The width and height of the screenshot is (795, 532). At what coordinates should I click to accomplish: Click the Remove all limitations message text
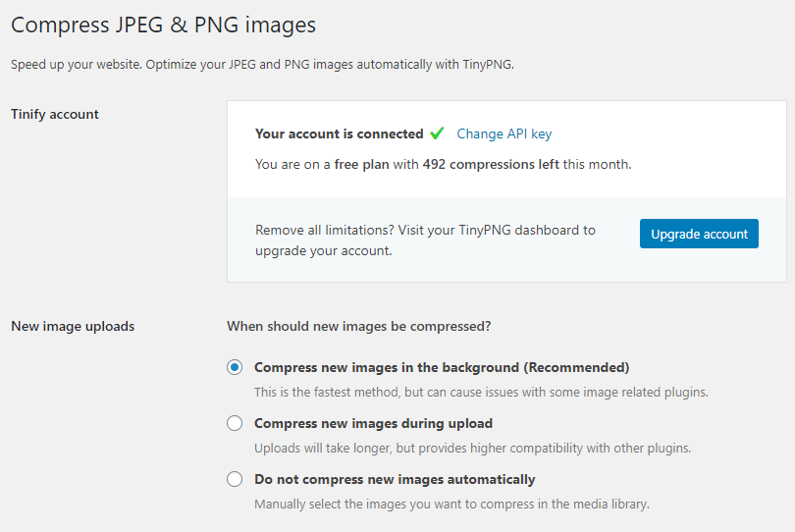pyautogui.click(x=425, y=240)
